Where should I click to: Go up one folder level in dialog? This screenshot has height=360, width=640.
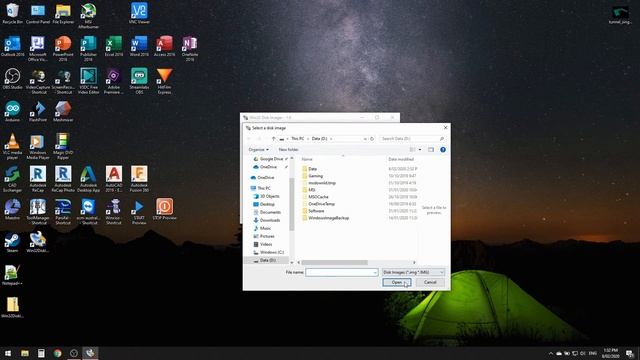[273, 139]
